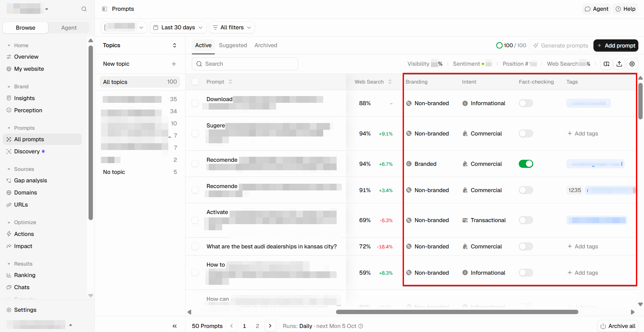Screen dimensions: 644x332
Task: Open the Help menu
Action: (x=625, y=9)
